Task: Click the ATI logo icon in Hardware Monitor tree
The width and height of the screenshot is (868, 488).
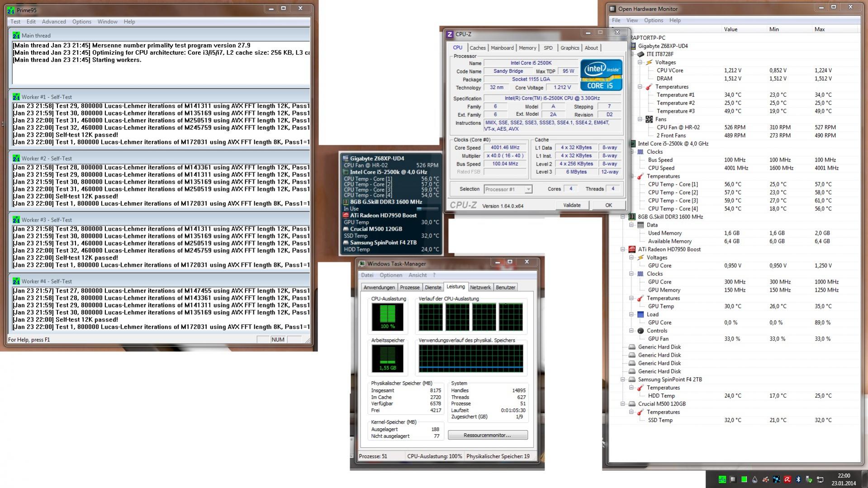Action: [x=632, y=249]
